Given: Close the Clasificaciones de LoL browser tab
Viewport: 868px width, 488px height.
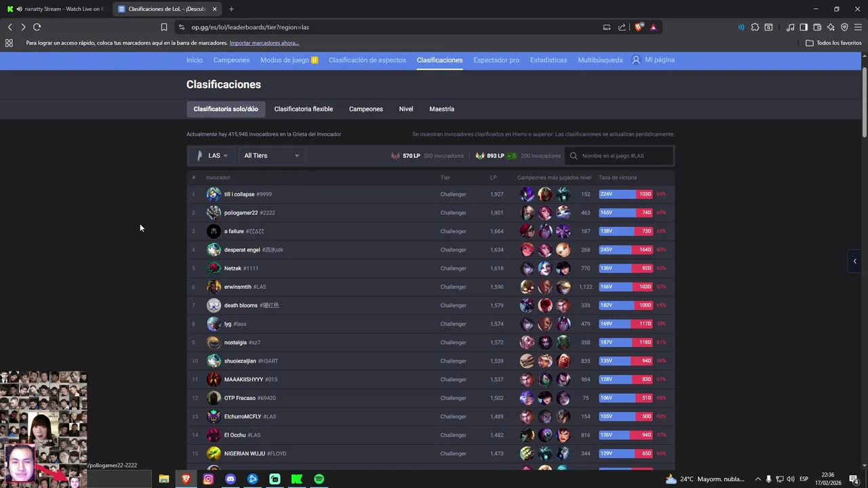Looking at the screenshot, I should point(215,9).
